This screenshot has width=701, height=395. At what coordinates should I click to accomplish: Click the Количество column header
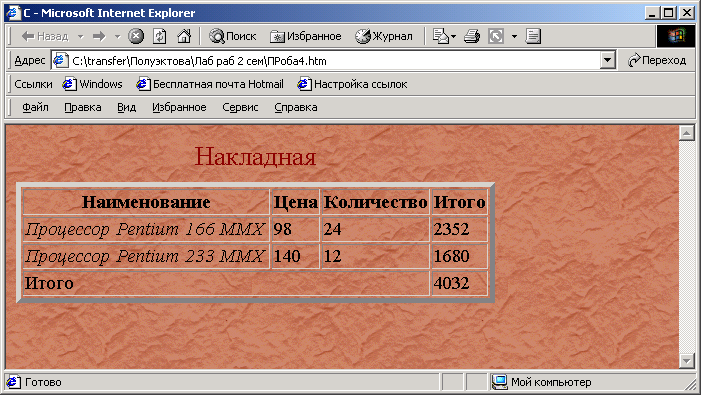click(376, 202)
